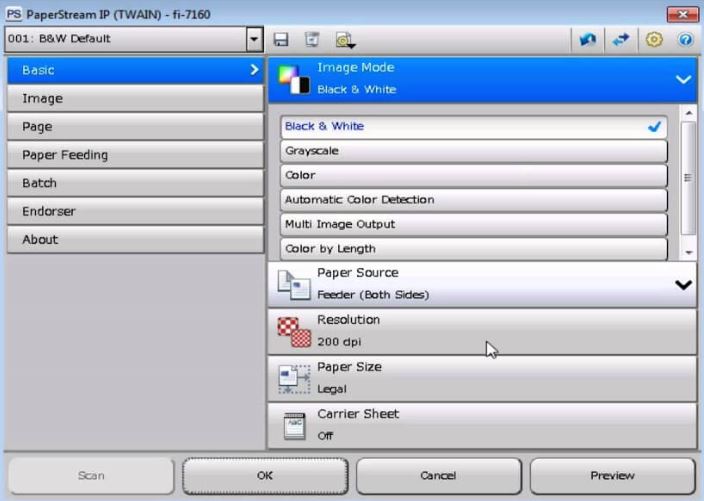The height and width of the screenshot is (501, 704).
Task: Select the Black & White image mode
Action: tap(474, 127)
